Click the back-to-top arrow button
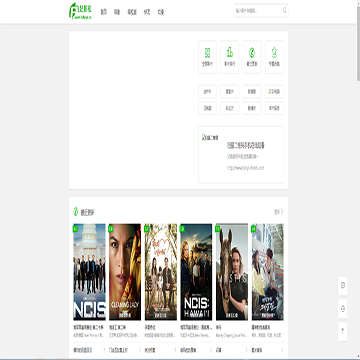This screenshot has width=360, height=360. coord(343,331)
